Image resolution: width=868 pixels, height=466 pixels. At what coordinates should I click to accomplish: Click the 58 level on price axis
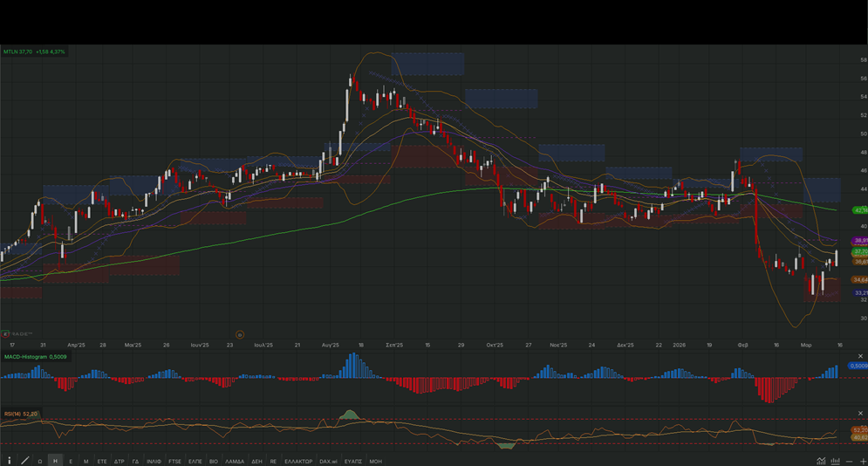coord(864,59)
